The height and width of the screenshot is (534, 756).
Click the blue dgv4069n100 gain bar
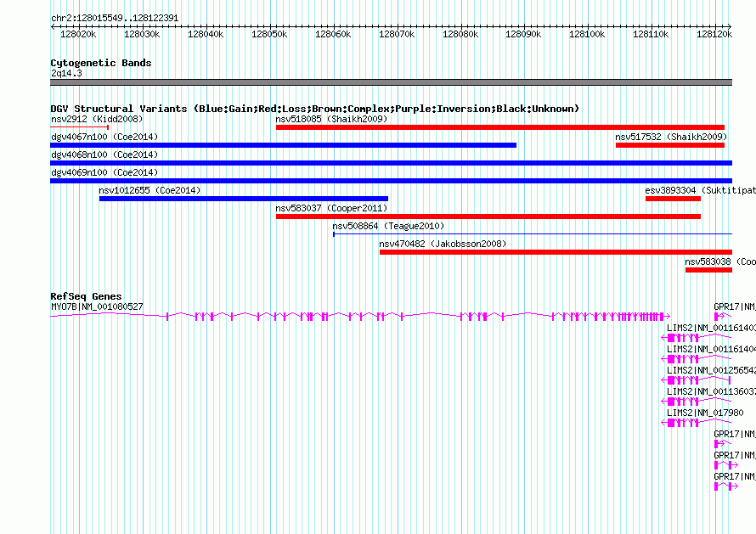(391, 181)
